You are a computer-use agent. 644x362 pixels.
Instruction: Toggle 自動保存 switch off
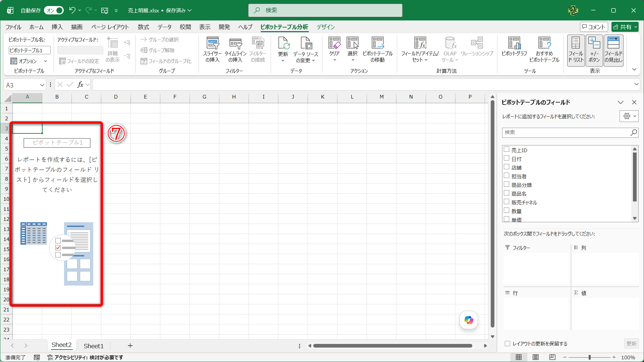[x=54, y=10]
